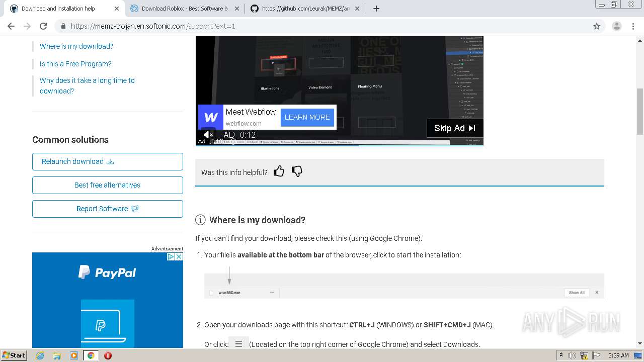This screenshot has width=644, height=362.
Task: Click the system tray volume icon
Action: coord(572,355)
